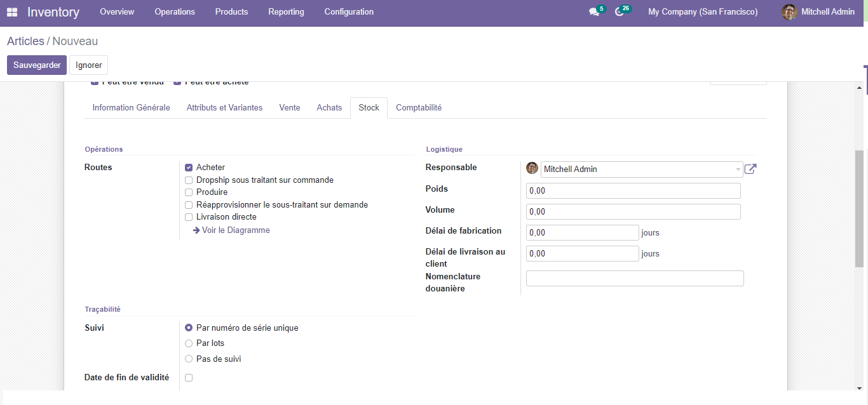Select Par lots tracking option
The height and width of the screenshot is (405, 868).
(189, 343)
